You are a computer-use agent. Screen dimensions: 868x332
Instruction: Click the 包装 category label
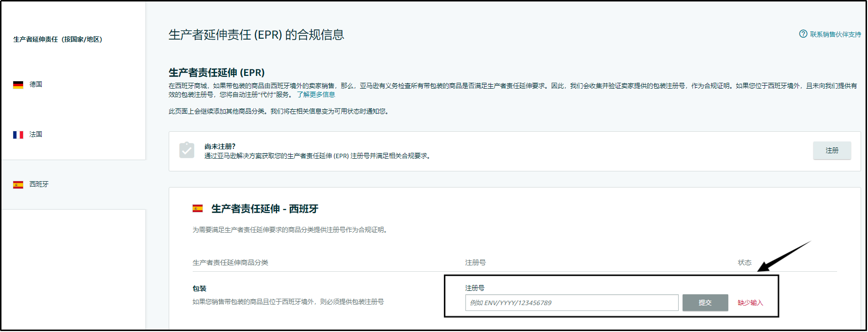[200, 288]
